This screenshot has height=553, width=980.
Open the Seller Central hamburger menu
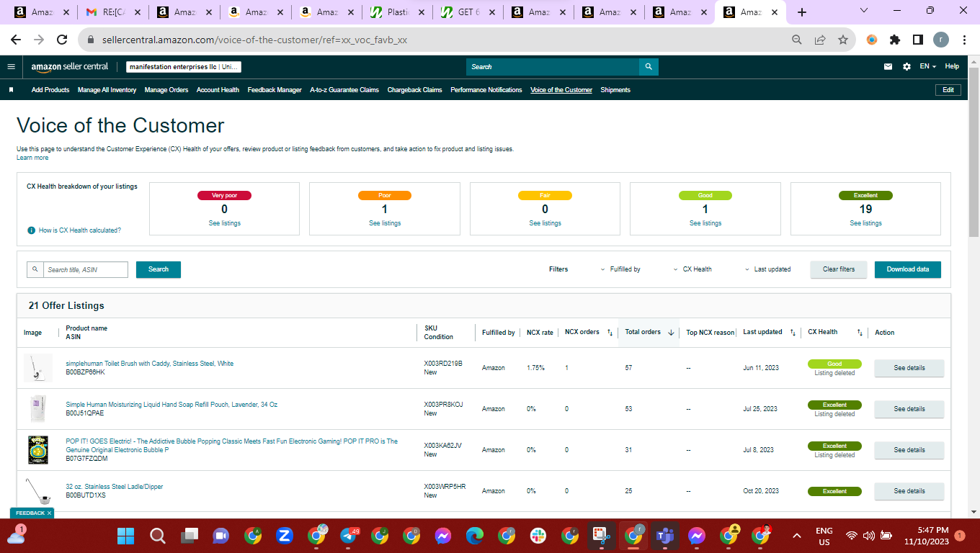point(11,67)
